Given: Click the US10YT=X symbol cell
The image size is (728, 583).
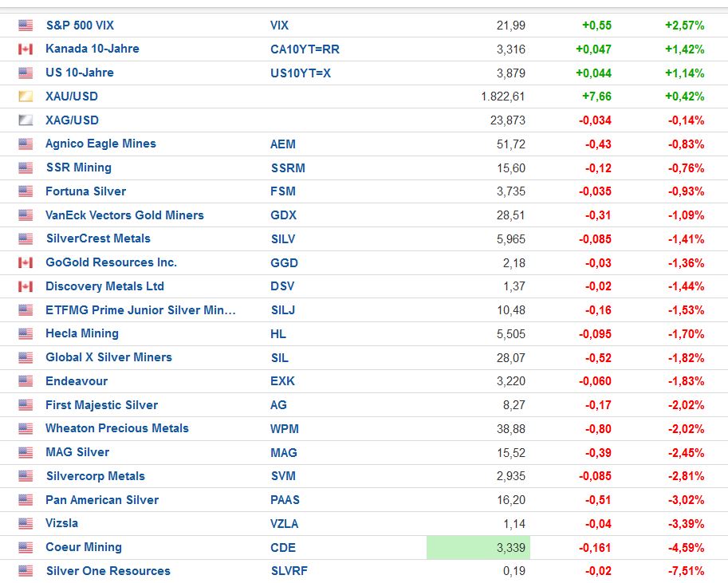Looking at the screenshot, I should (x=299, y=73).
